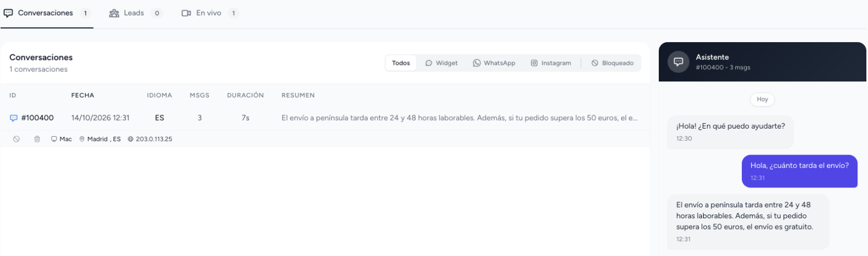The width and height of the screenshot is (868, 256).
Task: Click the 12:30 timestamp of the greeting
Action: click(684, 139)
